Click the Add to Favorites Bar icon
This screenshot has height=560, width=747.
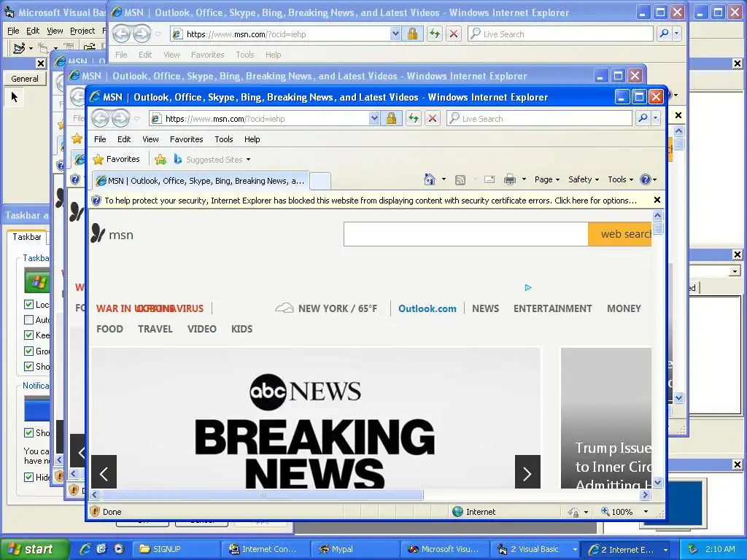(160, 160)
